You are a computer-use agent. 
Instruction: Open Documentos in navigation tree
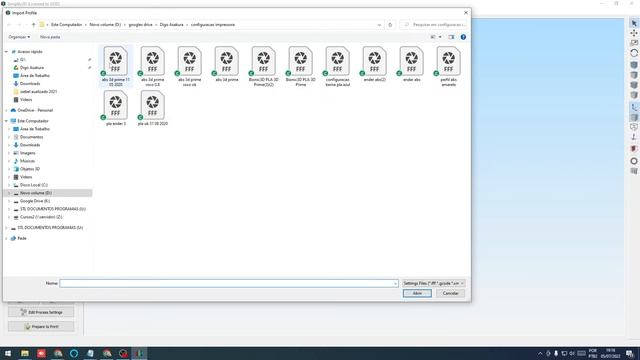coord(31,137)
